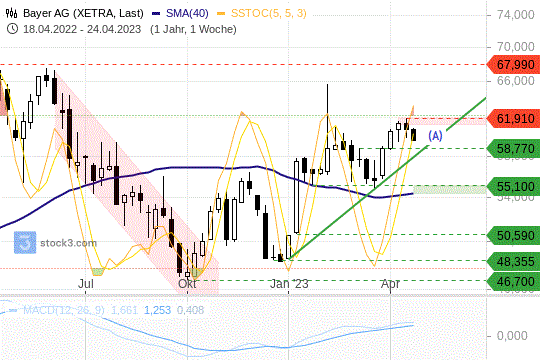Viewport: 540px width, 360px height.
Task: Click the Jul time axis label
Action: (x=86, y=284)
